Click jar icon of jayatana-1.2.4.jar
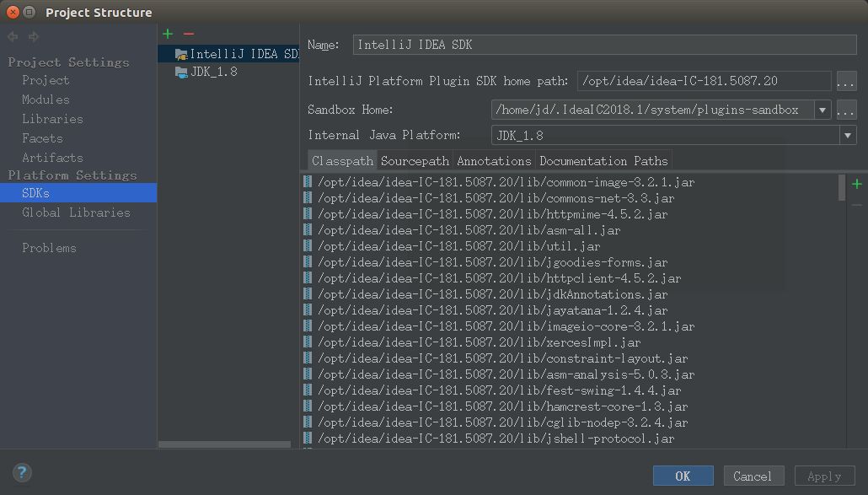Viewport: 868px width, 495px height. [308, 310]
